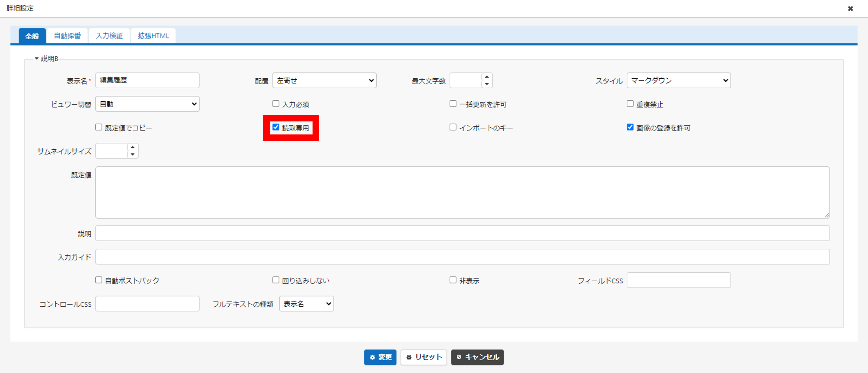Open the 自動採番 tab
This screenshot has width=868, height=373.
pyautogui.click(x=67, y=36)
